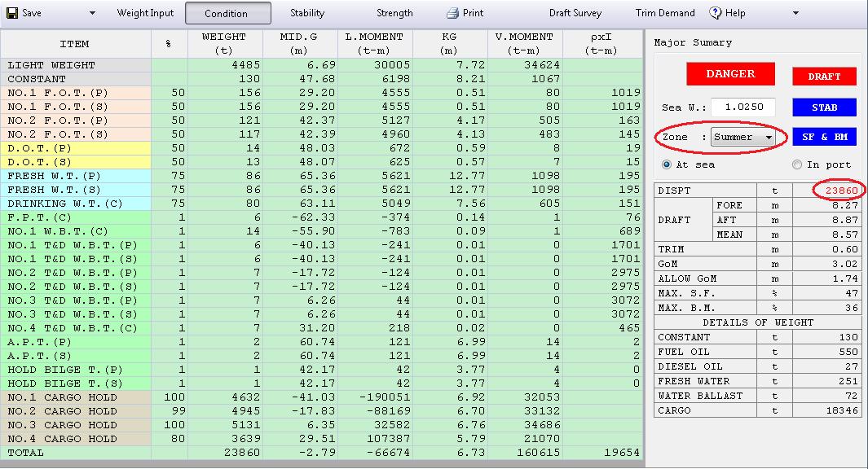Switch to the Stability tab
Image resolution: width=868 pixels, height=469 pixels.
click(307, 13)
